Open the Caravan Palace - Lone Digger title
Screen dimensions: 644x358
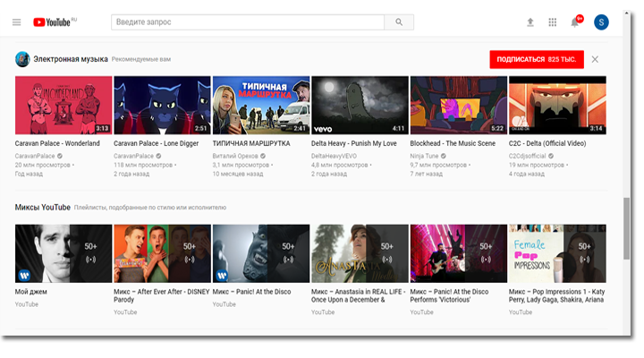pos(156,143)
